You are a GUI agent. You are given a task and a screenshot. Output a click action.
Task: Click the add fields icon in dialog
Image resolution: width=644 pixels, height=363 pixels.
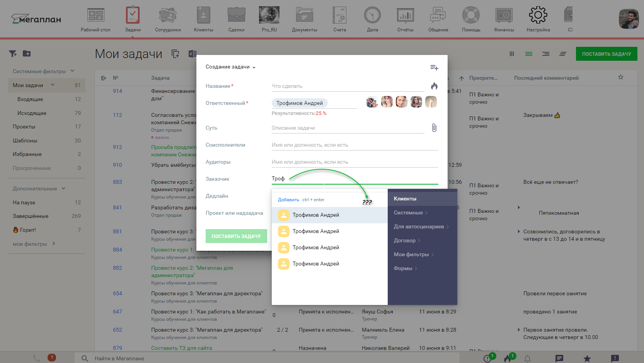click(434, 67)
